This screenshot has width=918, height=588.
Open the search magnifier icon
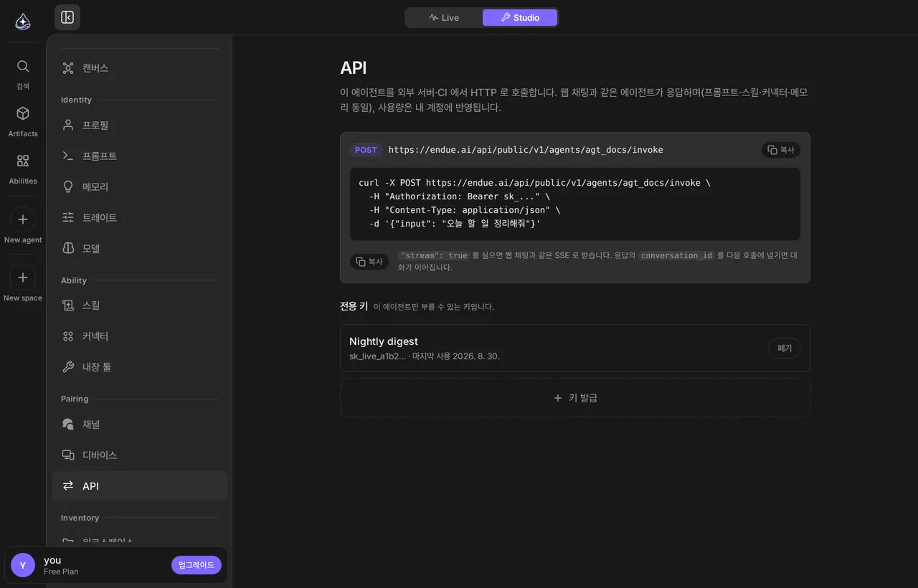coord(23,67)
